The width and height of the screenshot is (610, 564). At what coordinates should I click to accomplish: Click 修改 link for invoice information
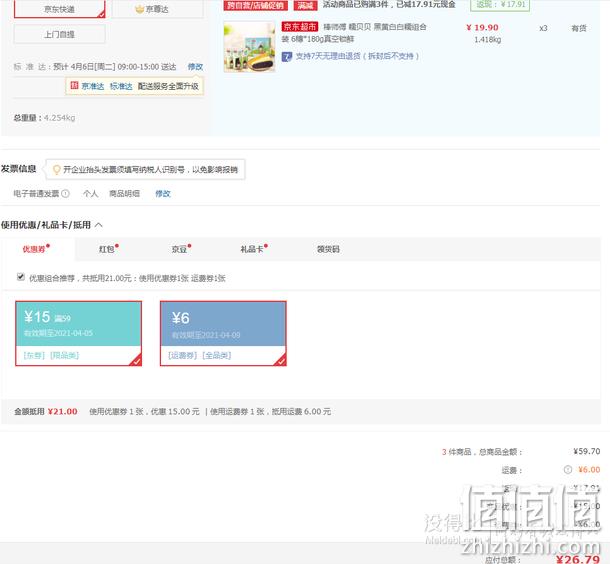(163, 193)
